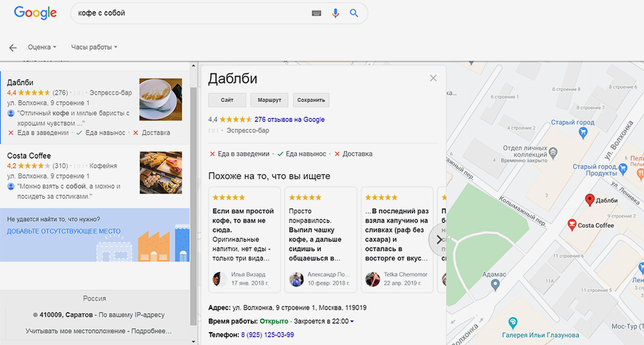Open the Часы работы filter dropdown
Image resolution: width=644 pixels, height=345 pixels.
[x=94, y=47]
